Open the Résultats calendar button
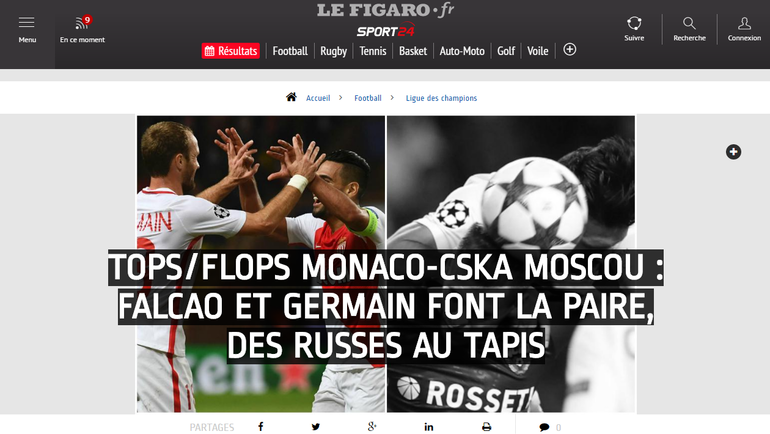 (x=231, y=51)
